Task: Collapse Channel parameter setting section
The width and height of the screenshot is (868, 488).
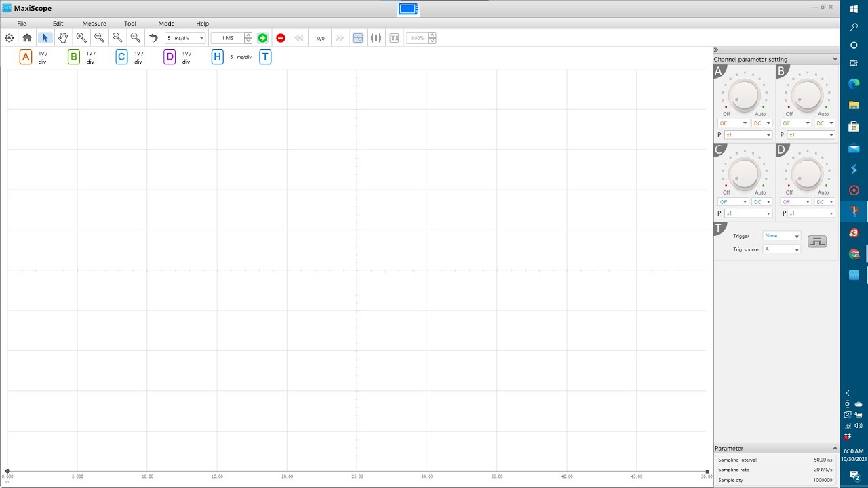Action: click(x=835, y=60)
